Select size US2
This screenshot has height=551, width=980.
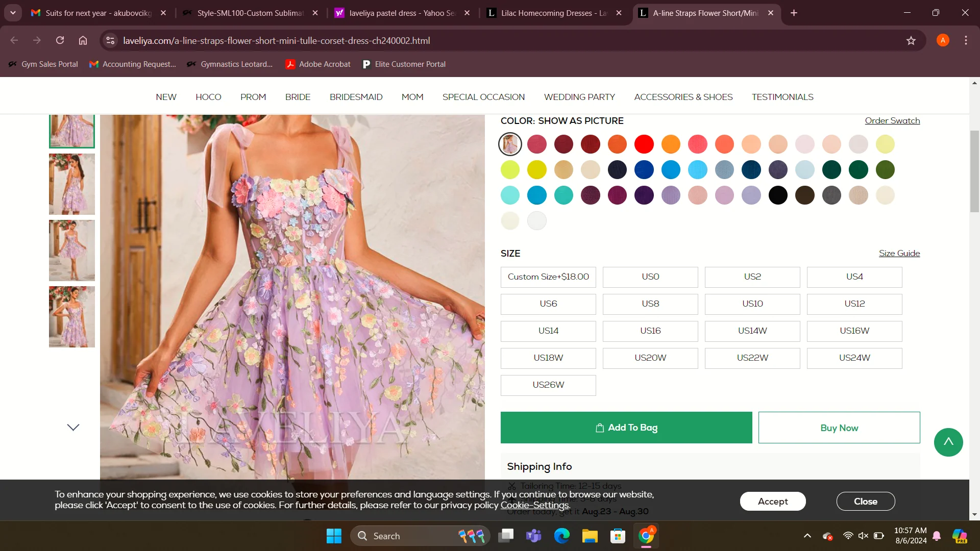coord(752,277)
